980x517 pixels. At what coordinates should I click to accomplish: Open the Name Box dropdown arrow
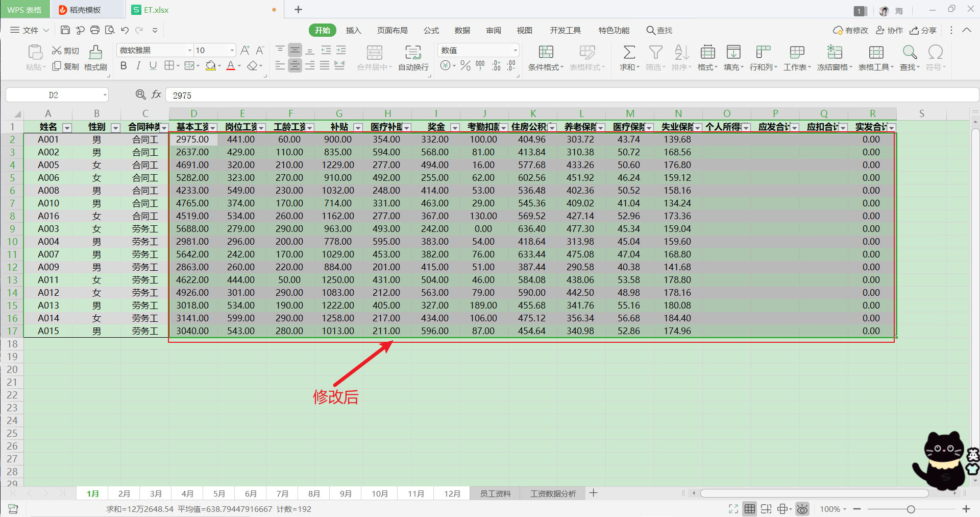pyautogui.click(x=105, y=95)
